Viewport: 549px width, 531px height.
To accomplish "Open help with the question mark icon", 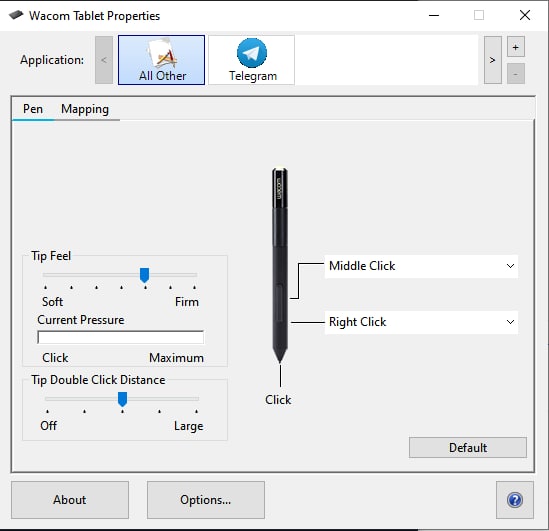I will click(515, 499).
